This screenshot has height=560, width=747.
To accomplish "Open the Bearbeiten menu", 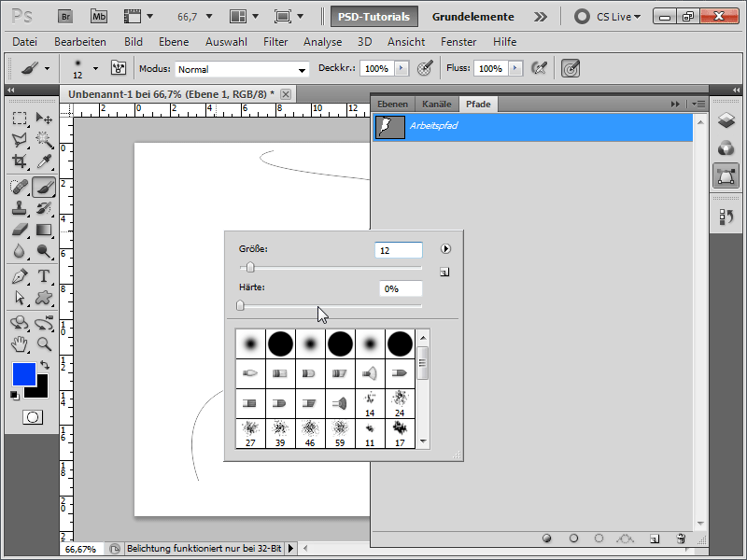I will [x=80, y=42].
